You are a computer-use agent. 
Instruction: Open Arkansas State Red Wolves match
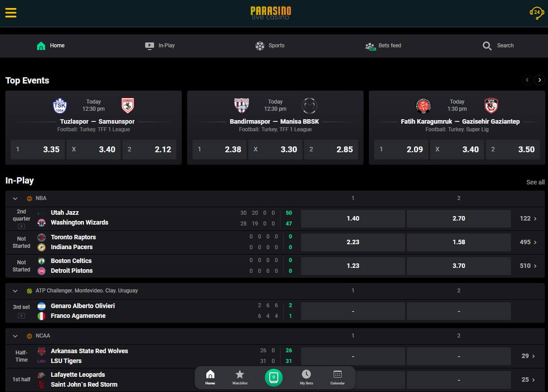point(89,351)
